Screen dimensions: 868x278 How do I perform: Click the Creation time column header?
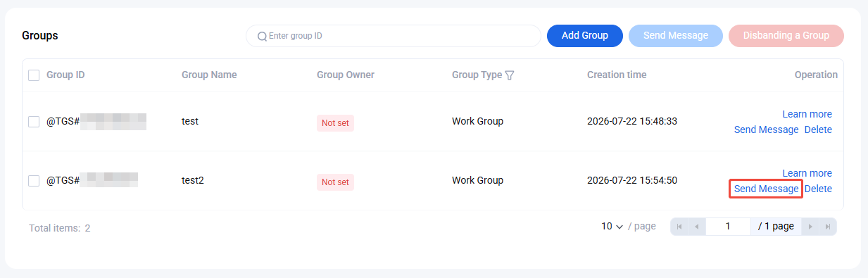pyautogui.click(x=617, y=75)
